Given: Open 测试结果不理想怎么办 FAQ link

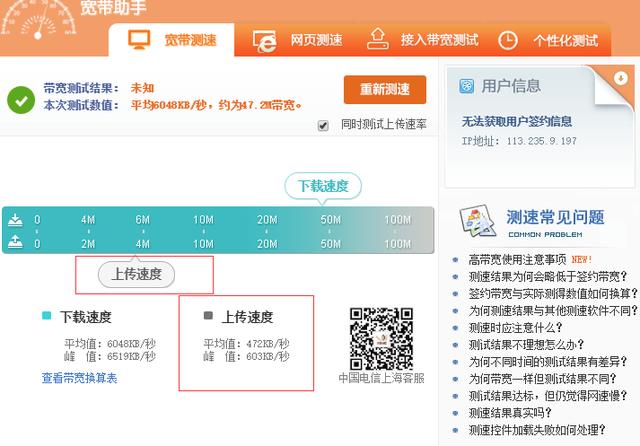Looking at the screenshot, I should pos(526,344).
